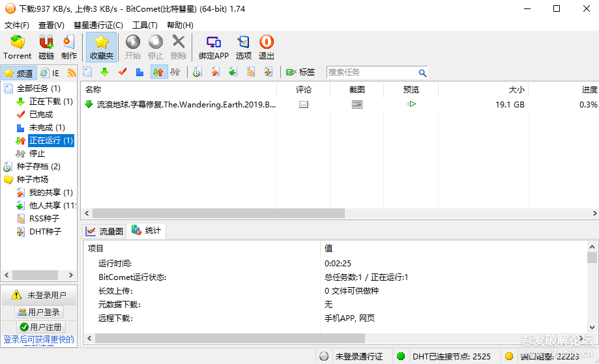Open the RSS feed sidebar tab
The image size is (599, 364).
point(72,72)
